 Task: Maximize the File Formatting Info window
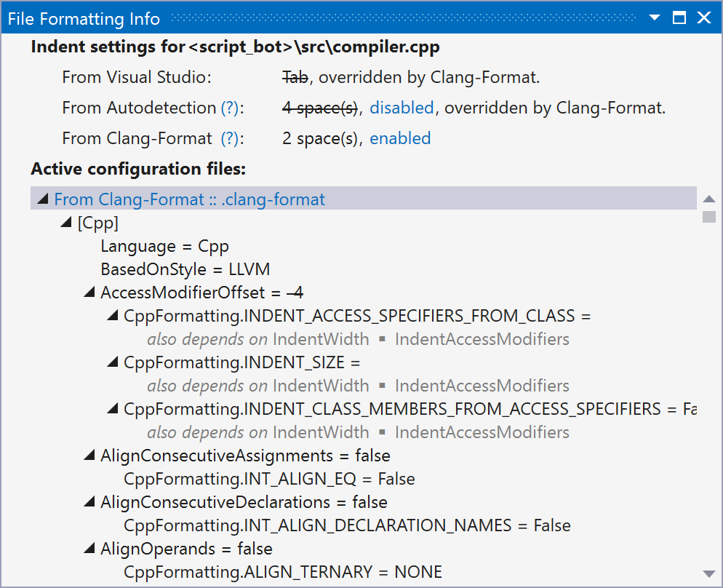679,18
